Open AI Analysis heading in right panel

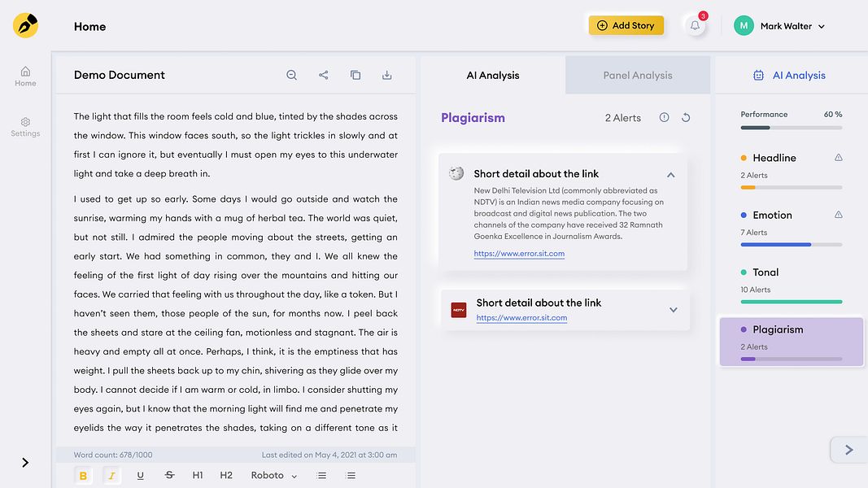coord(799,76)
